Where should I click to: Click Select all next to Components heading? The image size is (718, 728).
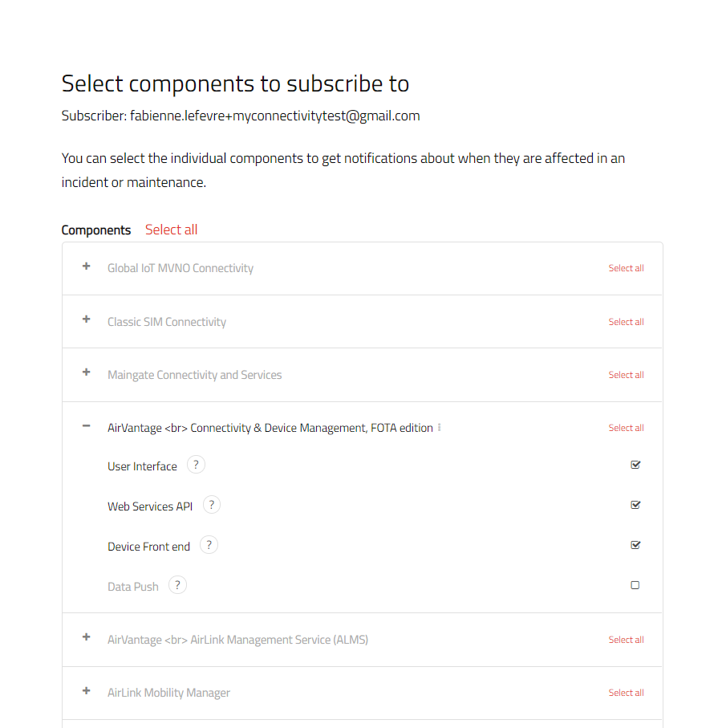pos(171,230)
